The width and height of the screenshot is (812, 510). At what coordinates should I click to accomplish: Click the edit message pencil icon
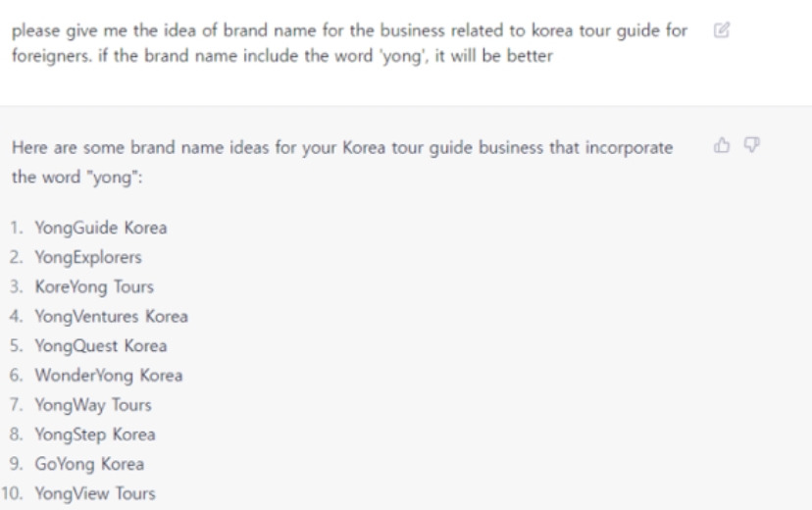pyautogui.click(x=722, y=30)
